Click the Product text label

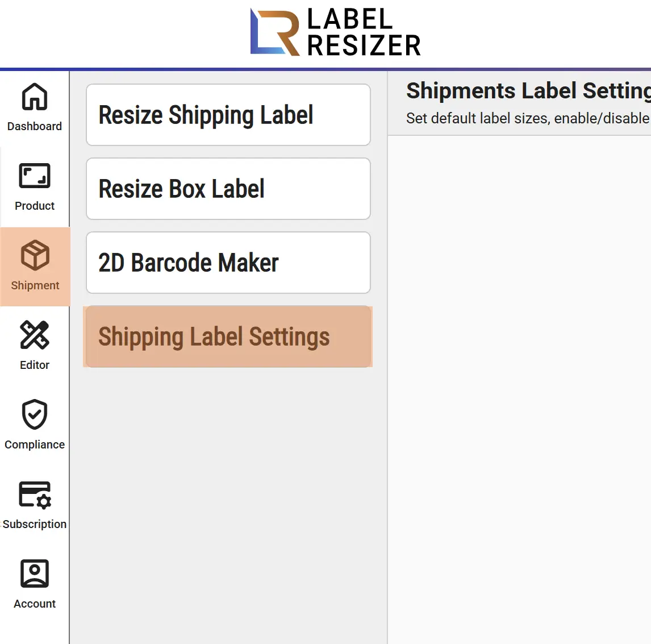coord(35,206)
